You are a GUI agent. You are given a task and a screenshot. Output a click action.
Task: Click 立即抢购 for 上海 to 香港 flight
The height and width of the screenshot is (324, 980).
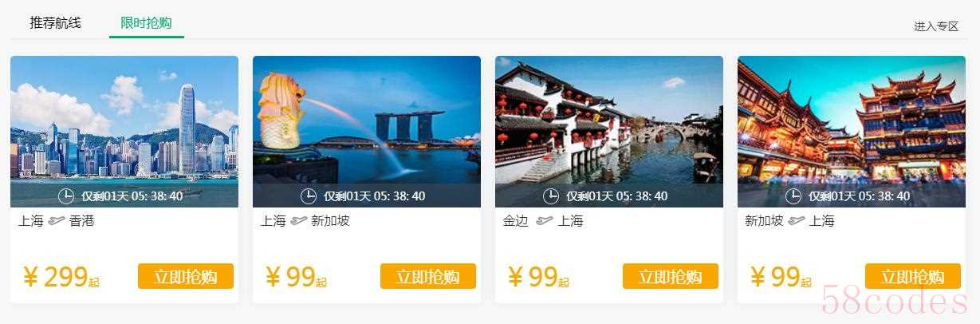(186, 276)
